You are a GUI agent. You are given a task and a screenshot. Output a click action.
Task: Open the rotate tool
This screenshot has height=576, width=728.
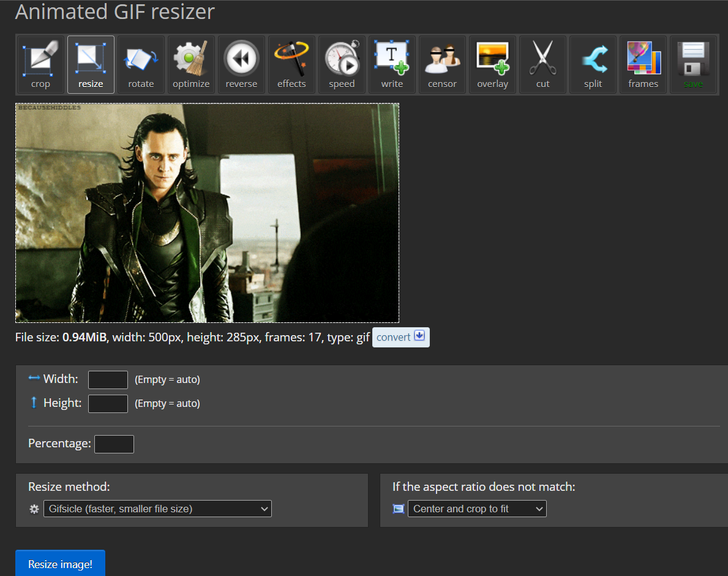point(141,64)
